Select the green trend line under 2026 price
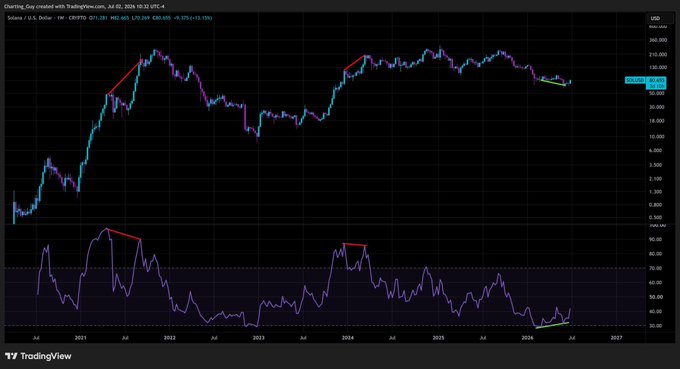This screenshot has height=369, width=680. click(x=553, y=82)
